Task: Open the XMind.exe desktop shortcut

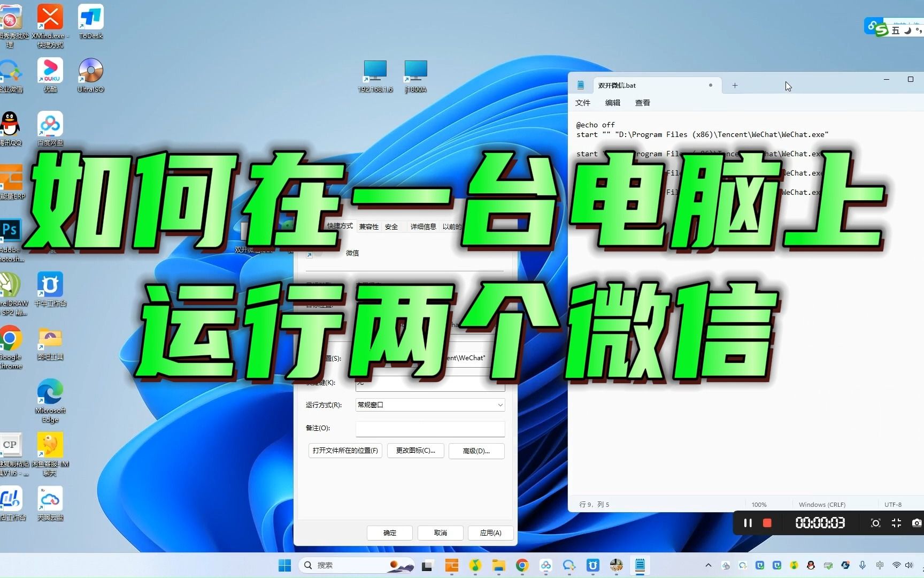Action: point(50,26)
